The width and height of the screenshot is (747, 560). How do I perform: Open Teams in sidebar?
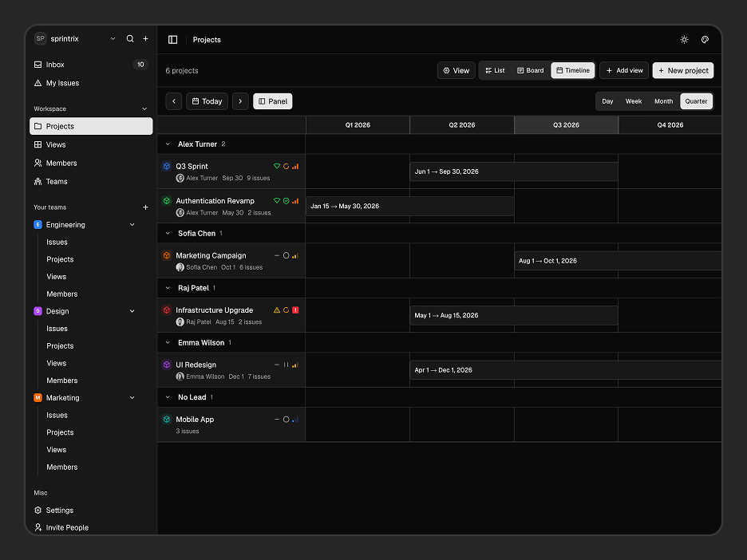point(91,181)
